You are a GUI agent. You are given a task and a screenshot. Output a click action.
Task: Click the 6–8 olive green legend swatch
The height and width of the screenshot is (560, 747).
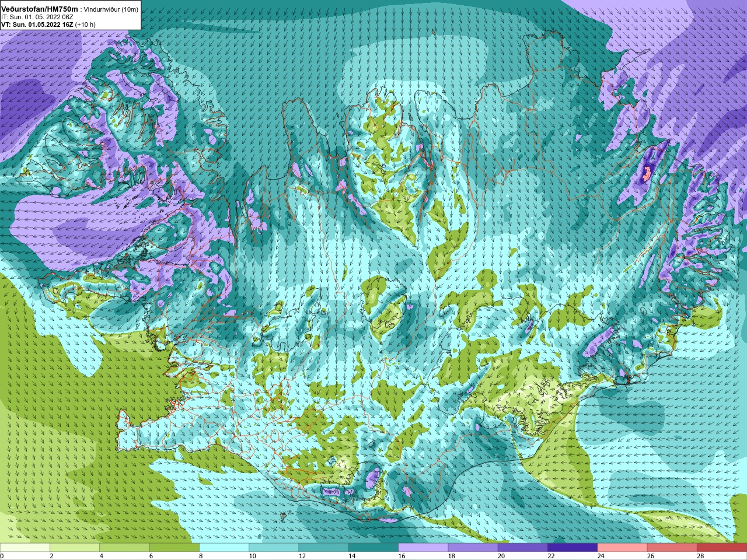(x=174, y=548)
